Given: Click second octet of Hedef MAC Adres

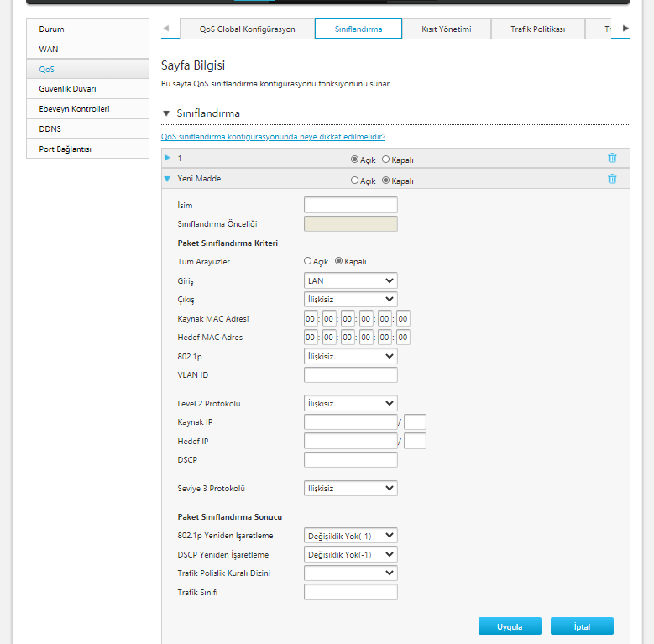Looking at the screenshot, I should click(328, 337).
